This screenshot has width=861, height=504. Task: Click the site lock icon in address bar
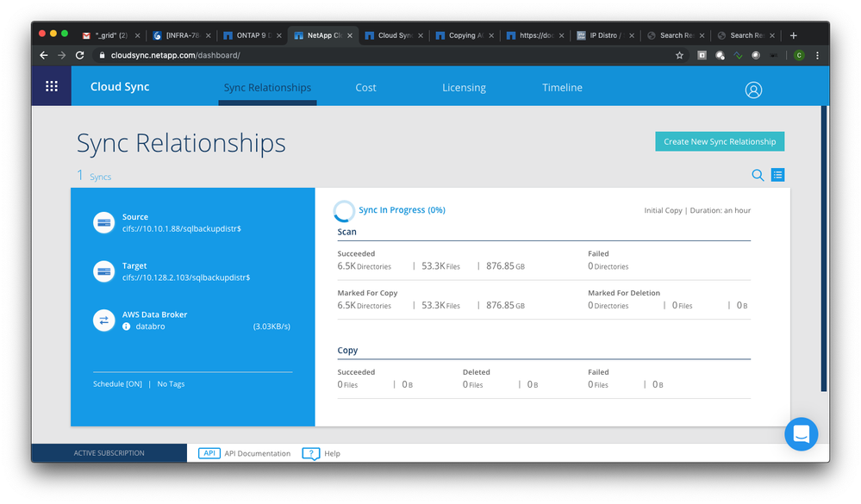(102, 55)
